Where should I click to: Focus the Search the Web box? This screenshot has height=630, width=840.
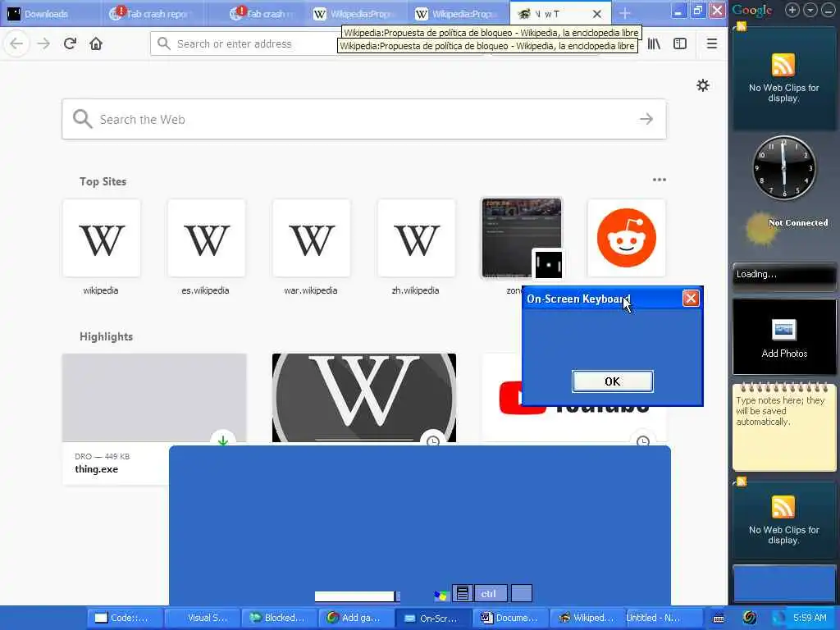click(x=364, y=119)
